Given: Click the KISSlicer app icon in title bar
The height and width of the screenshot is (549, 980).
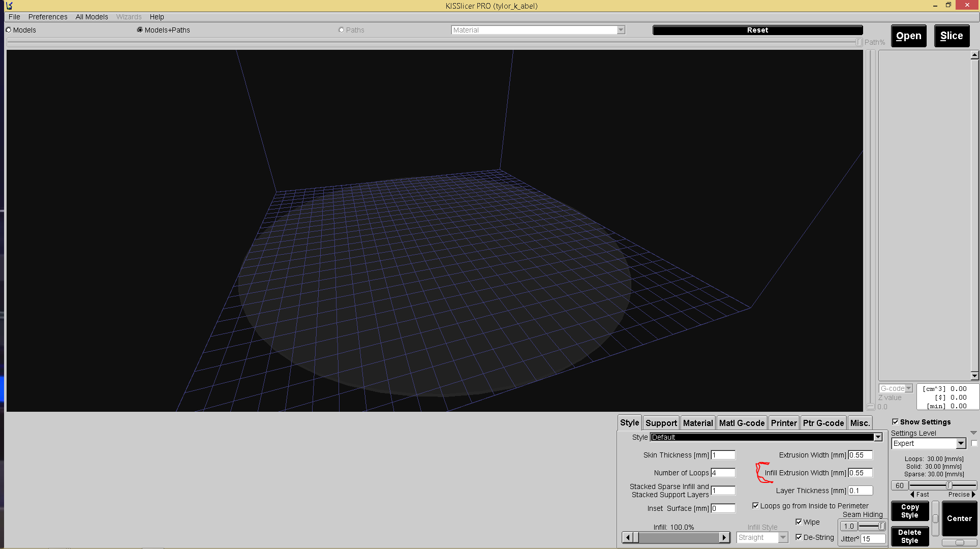Looking at the screenshot, I should click(x=9, y=6).
